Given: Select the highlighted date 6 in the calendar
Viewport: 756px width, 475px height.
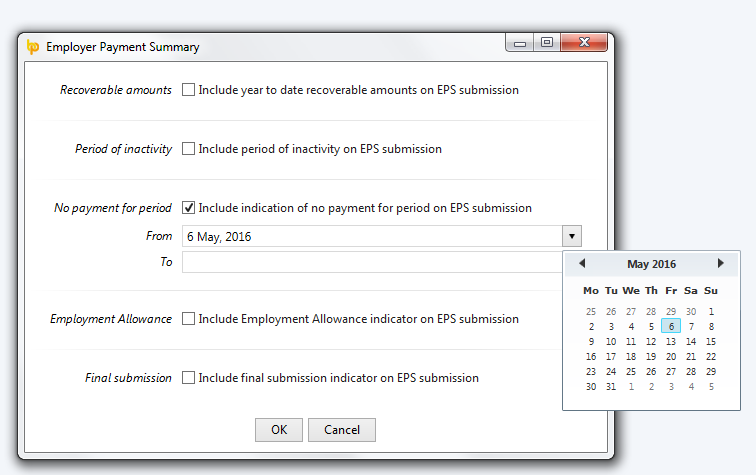Looking at the screenshot, I should tap(671, 326).
